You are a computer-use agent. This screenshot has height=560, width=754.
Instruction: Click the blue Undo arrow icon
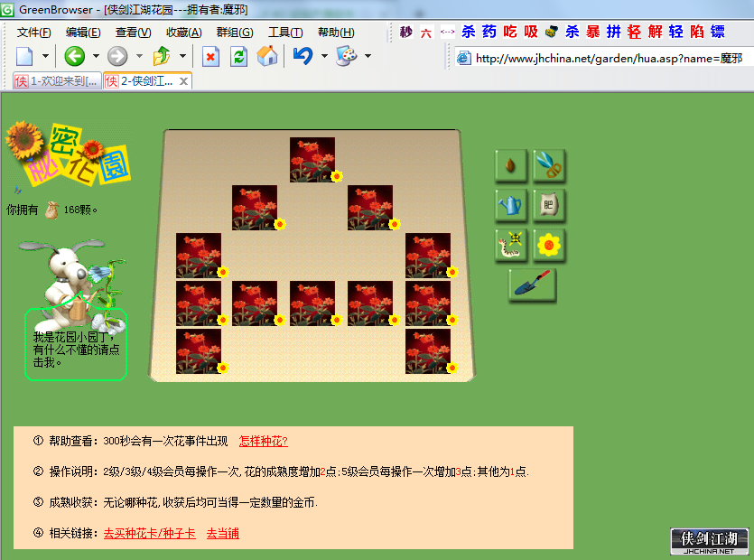pos(303,56)
